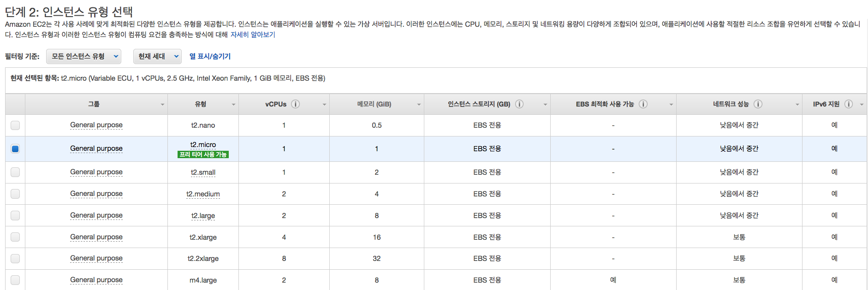This screenshot has width=868, height=290.
Task: Open the 메모리 (GiB) column sort arrow
Action: click(x=419, y=105)
